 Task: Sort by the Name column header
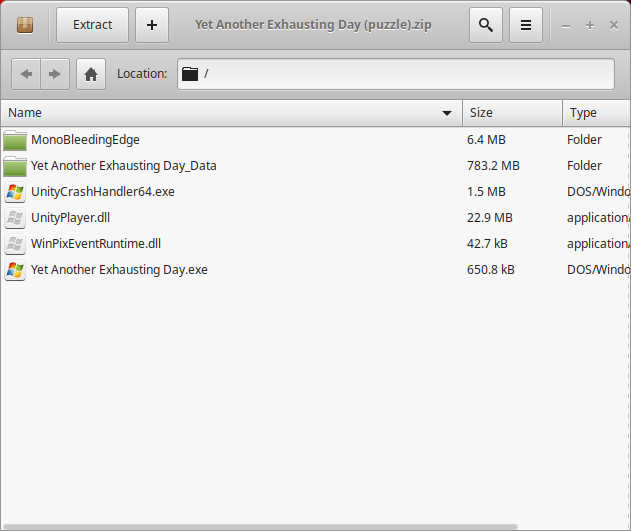click(x=231, y=113)
